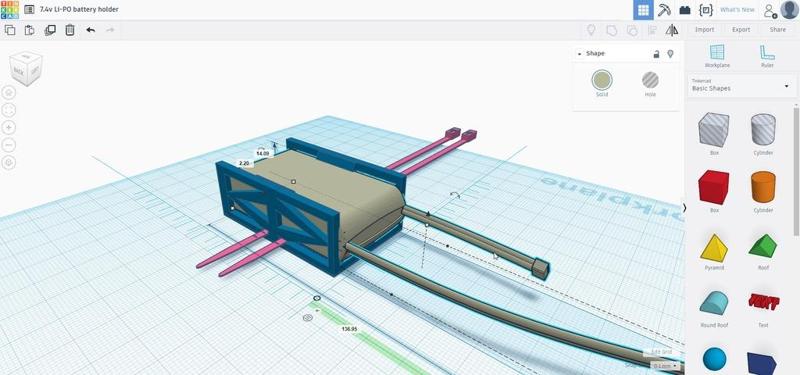Open the What's New link

(x=737, y=10)
